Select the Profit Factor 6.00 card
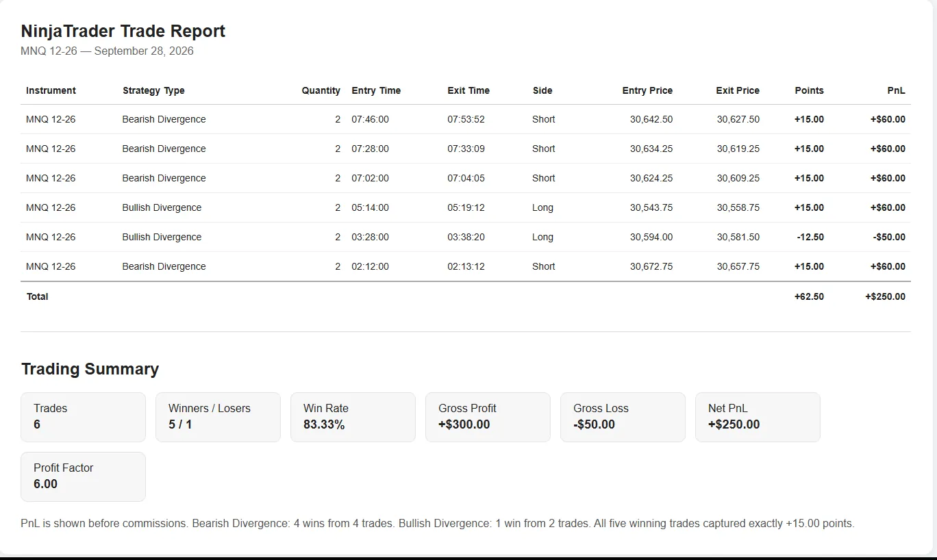 click(84, 476)
